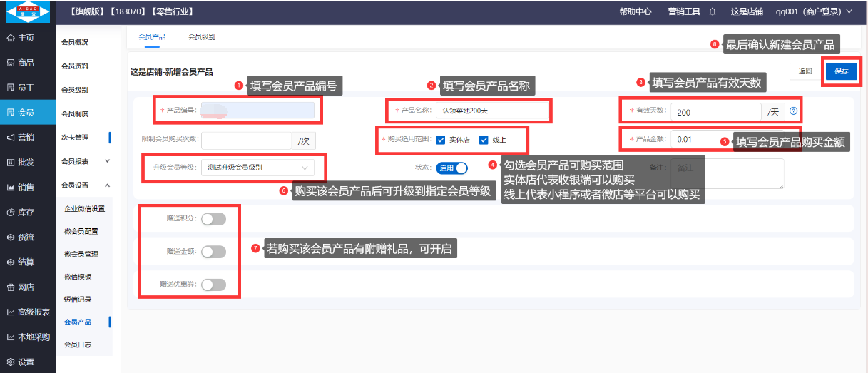868x373 pixels.
Task: Open 库存 in the left sidebar
Action: point(21,212)
